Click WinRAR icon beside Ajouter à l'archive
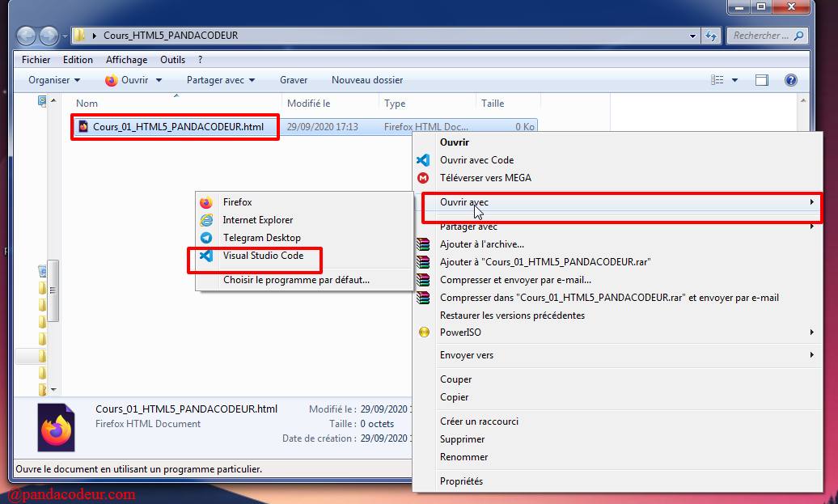The width and height of the screenshot is (838, 504). point(423,244)
